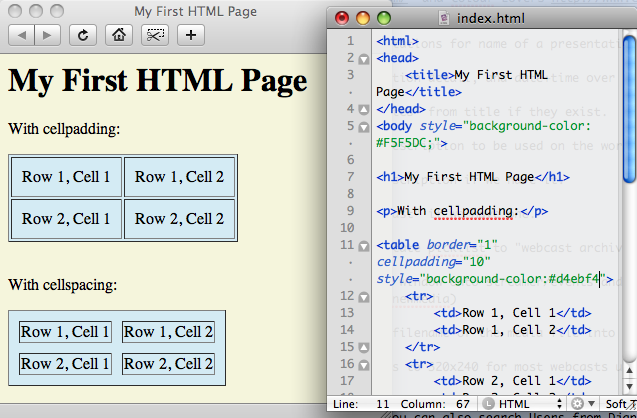Image resolution: width=637 pixels, height=418 pixels.
Task: Open the Soft Tabs menu in status bar
Action: pyautogui.click(x=620, y=404)
